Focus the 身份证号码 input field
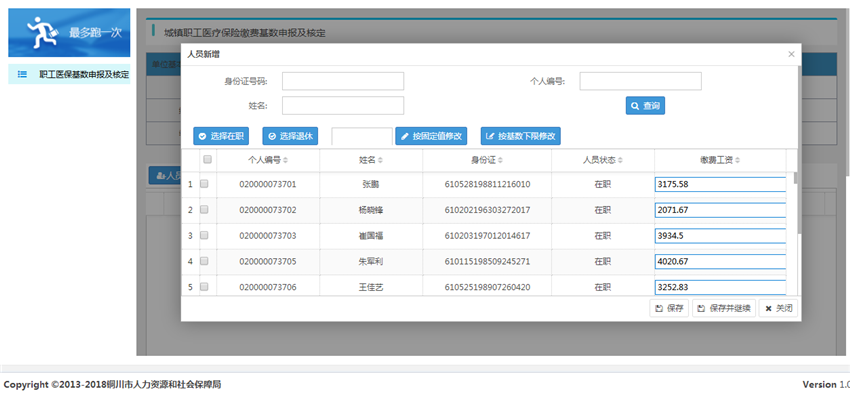The height and width of the screenshot is (395, 850). (x=343, y=81)
